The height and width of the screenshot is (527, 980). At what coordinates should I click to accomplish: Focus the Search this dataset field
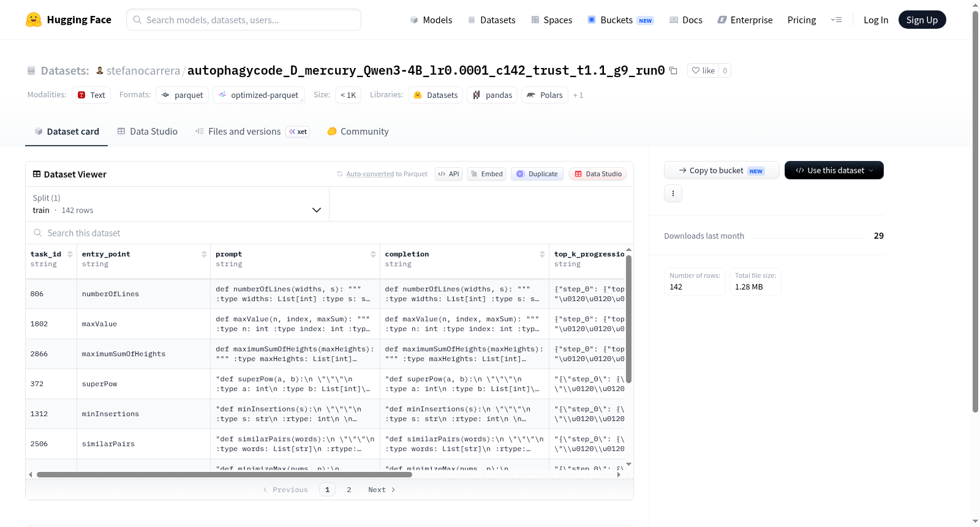click(x=330, y=233)
